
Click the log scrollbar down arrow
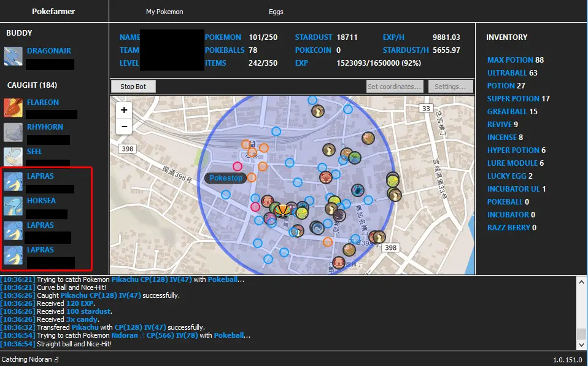pyautogui.click(x=581, y=345)
